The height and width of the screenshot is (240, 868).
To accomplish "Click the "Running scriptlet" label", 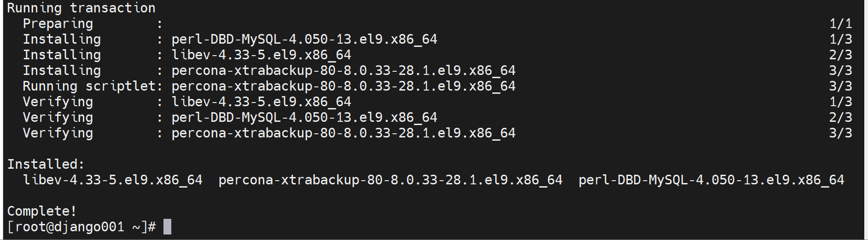I will (x=89, y=86).
